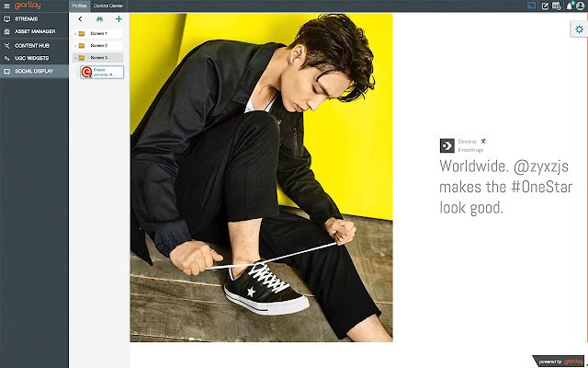Expand the Screen 1 folder chevron
This screenshot has height=368, width=588.
[x=75, y=34]
